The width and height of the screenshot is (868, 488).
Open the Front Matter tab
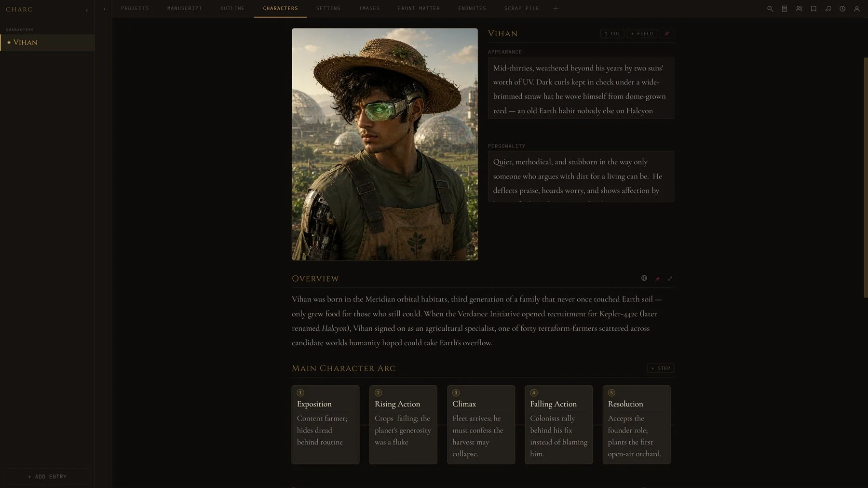pos(419,9)
